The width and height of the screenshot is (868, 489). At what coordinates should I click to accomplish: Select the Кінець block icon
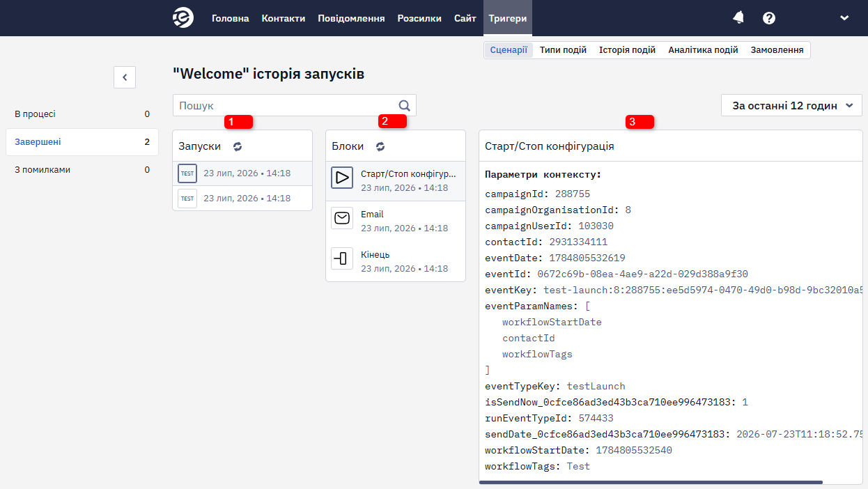point(342,258)
